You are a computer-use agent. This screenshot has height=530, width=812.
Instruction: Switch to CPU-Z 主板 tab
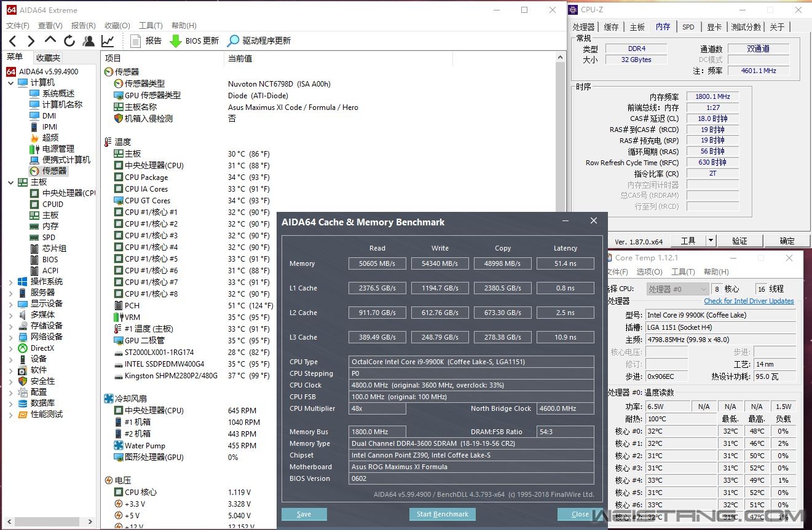pos(637,27)
